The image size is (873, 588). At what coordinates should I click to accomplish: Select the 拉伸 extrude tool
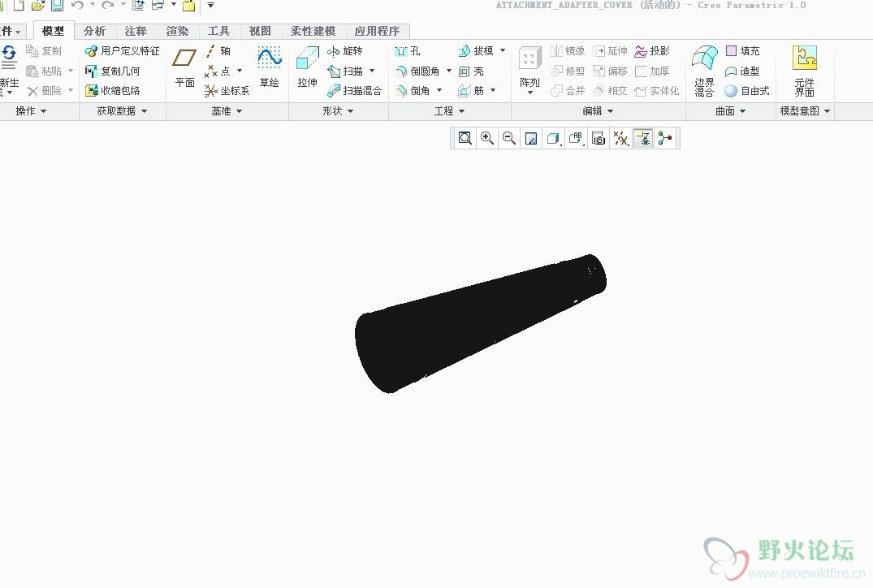click(307, 67)
